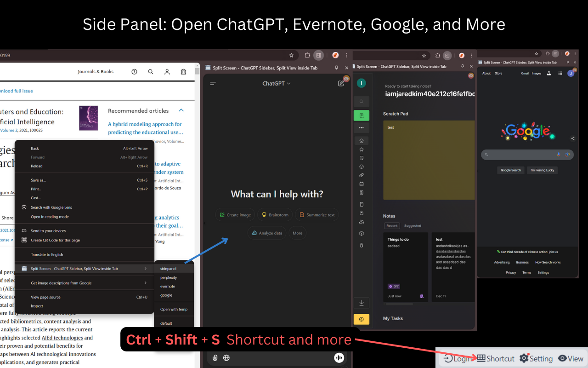This screenshot has height=368, width=588.
Task: Toggle the side panel button in the left browser toolbar
Action: tap(319, 55)
